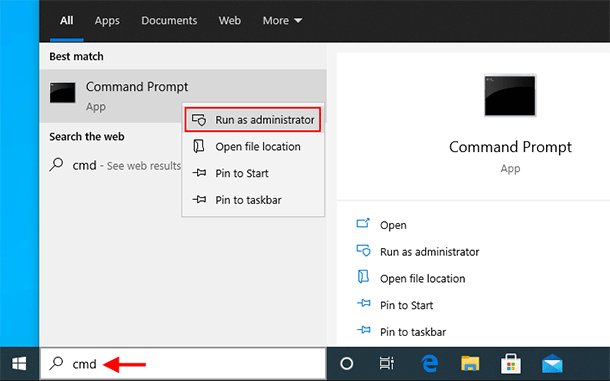The image size is (610, 381).
Task: Click pin icon beside preview Pin to Start
Action: [x=364, y=303]
